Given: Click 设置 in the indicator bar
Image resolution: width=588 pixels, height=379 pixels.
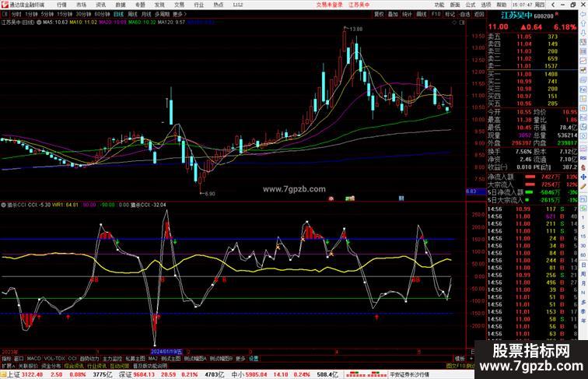Looking at the screenshot, I should click(254, 358).
